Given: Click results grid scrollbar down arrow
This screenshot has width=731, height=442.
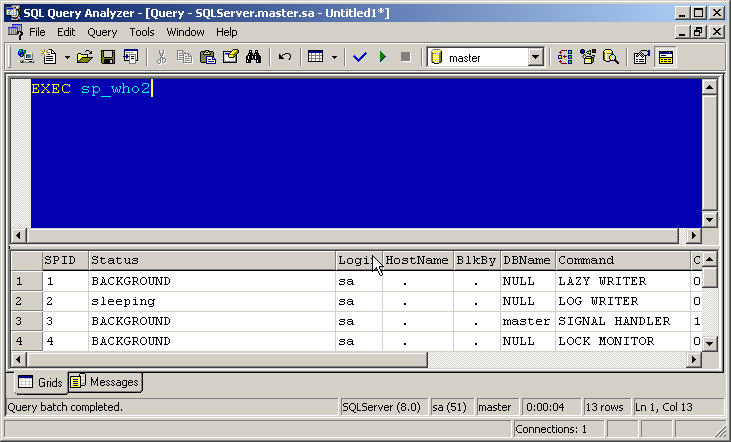Looking at the screenshot, I should tap(709, 344).
